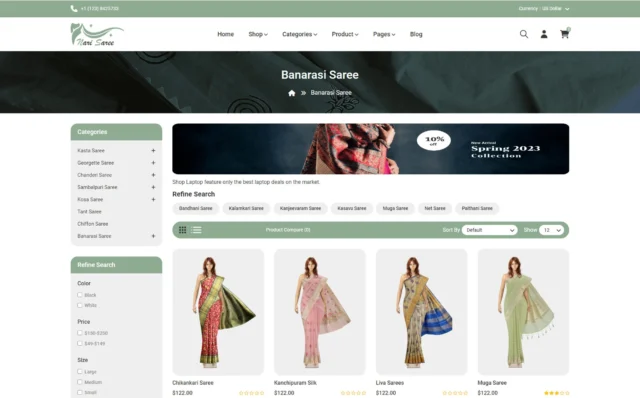Open the Blog menu item
Image resolution: width=640 pixels, height=398 pixels.
(416, 34)
